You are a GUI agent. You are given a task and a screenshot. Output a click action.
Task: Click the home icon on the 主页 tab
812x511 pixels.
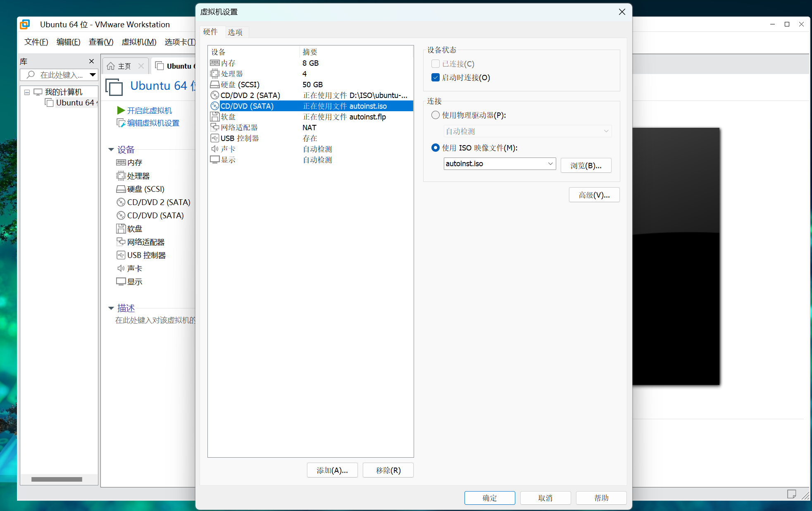pyautogui.click(x=110, y=66)
